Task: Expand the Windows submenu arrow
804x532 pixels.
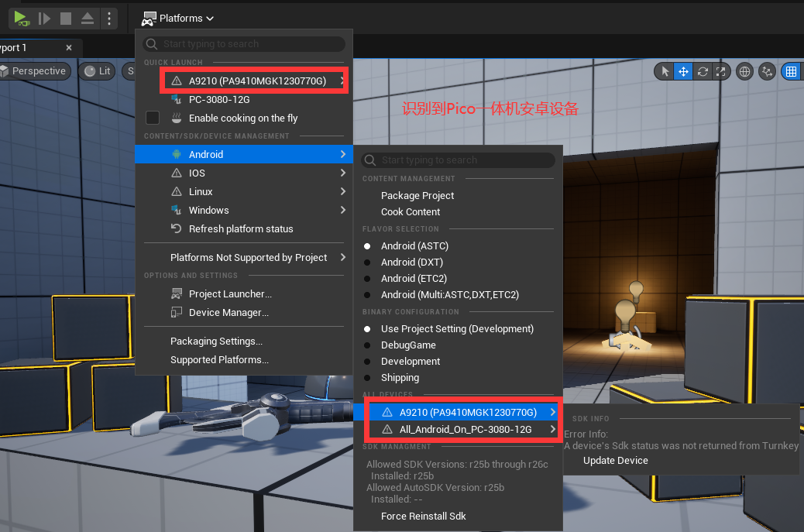Action: pyautogui.click(x=343, y=210)
